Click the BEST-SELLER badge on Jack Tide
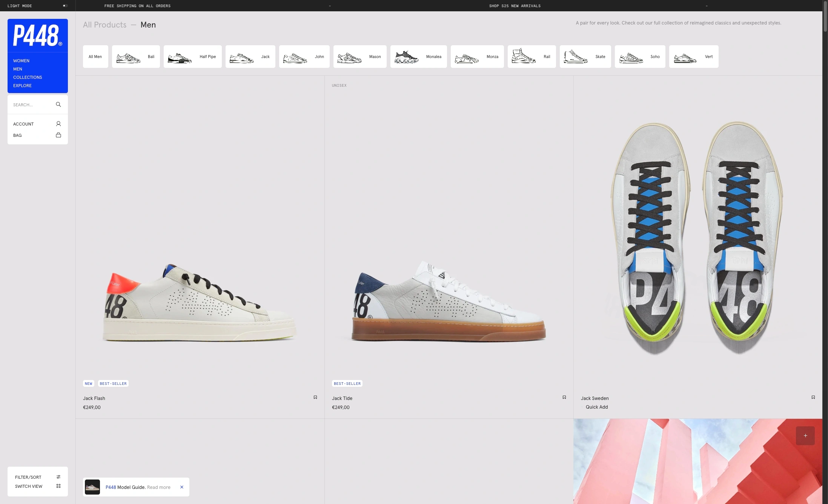828x504 pixels. point(347,384)
